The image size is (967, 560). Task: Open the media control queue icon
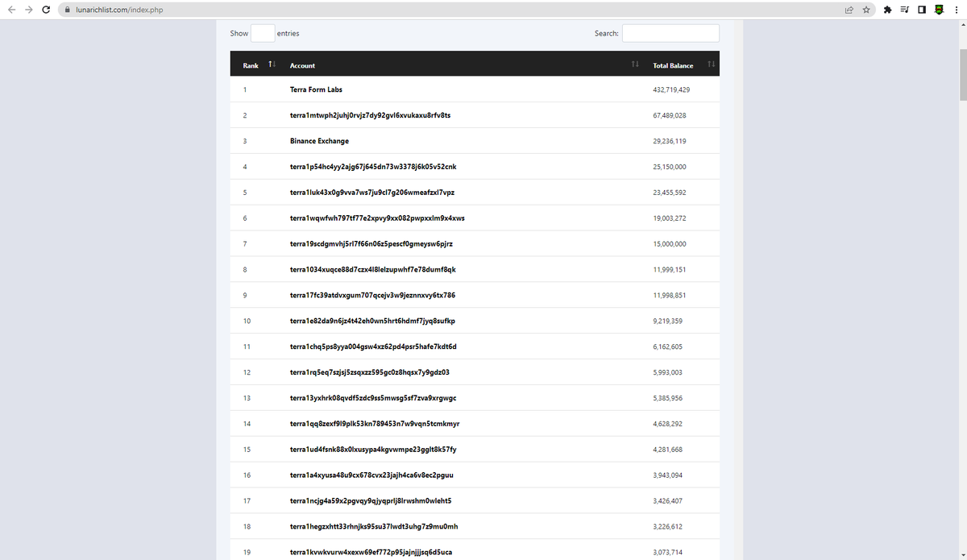(903, 10)
